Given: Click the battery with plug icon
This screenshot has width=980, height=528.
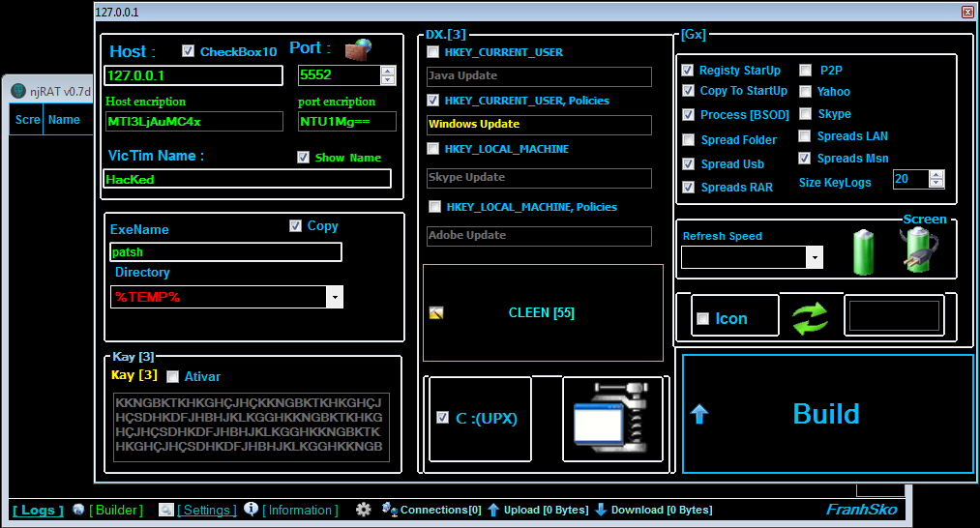Looking at the screenshot, I should (918, 249).
